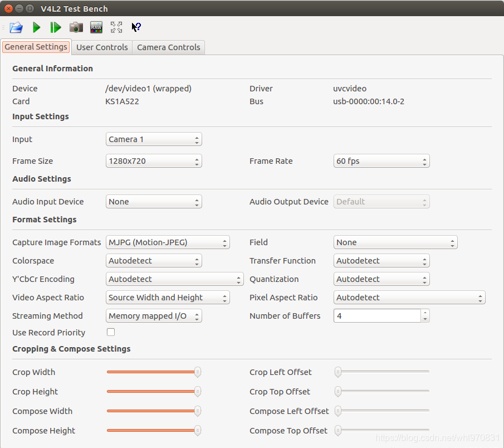Open the Y'CbCr Encoding dropdown
Screen dimensions: 504x448
coord(174,279)
